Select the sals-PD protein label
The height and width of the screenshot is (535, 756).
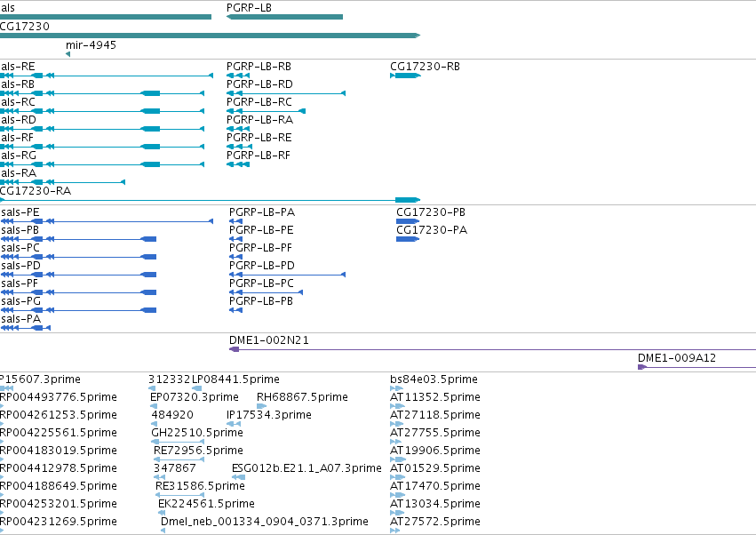20,266
